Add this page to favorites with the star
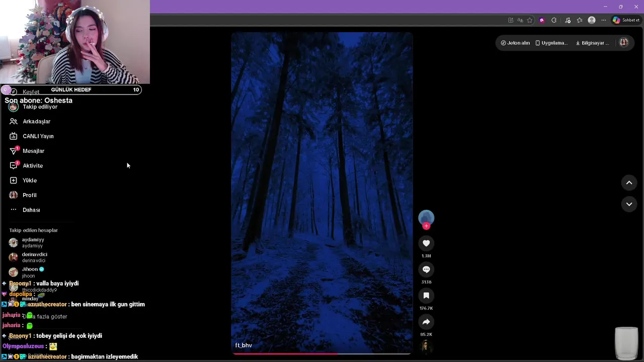The height and width of the screenshot is (362, 644). pyautogui.click(x=530, y=20)
